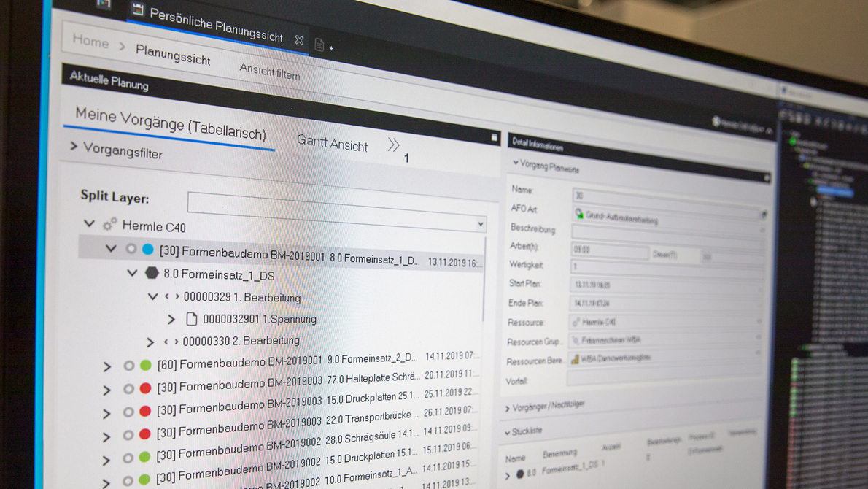Click the hexagon icon of 8.0 Formeinsatz_1_DS

pos(152,273)
